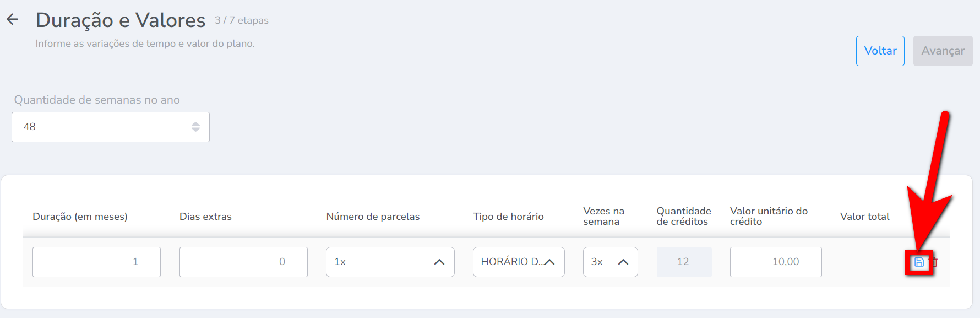
Task: Click the Quantidade de créditos field
Action: point(683,262)
